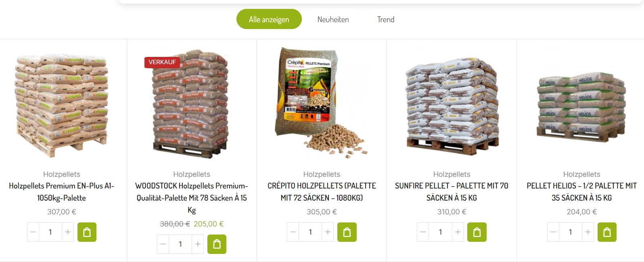Click the Crépito pellet bag product image
Screen dimensions: 644x262
pos(322,103)
